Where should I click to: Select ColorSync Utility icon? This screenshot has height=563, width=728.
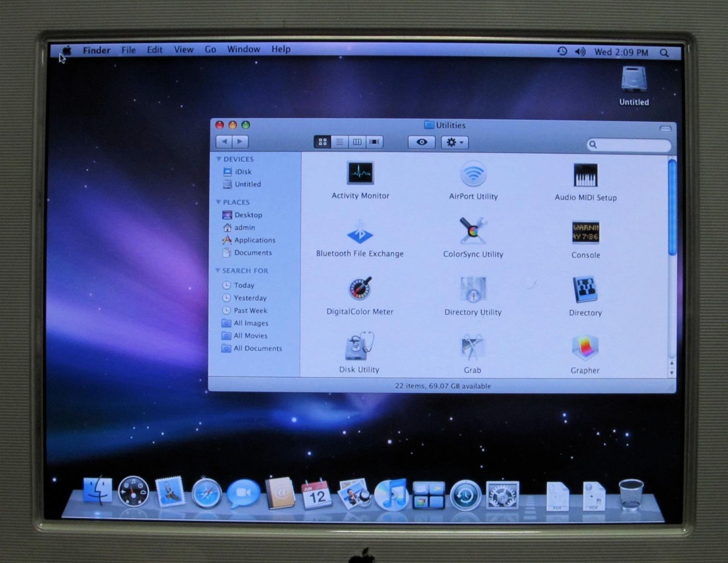473,231
